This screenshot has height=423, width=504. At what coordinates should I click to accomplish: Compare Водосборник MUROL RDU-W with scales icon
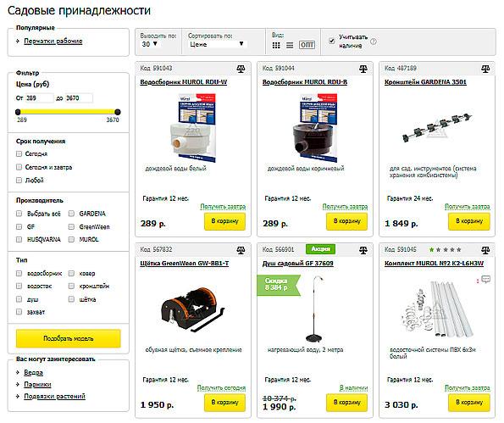(241, 69)
